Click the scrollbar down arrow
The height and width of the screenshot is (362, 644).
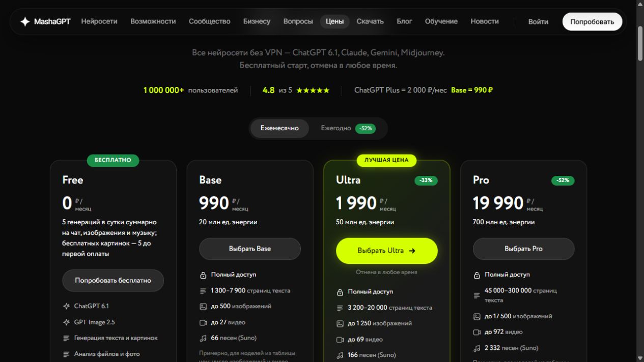coord(640,357)
